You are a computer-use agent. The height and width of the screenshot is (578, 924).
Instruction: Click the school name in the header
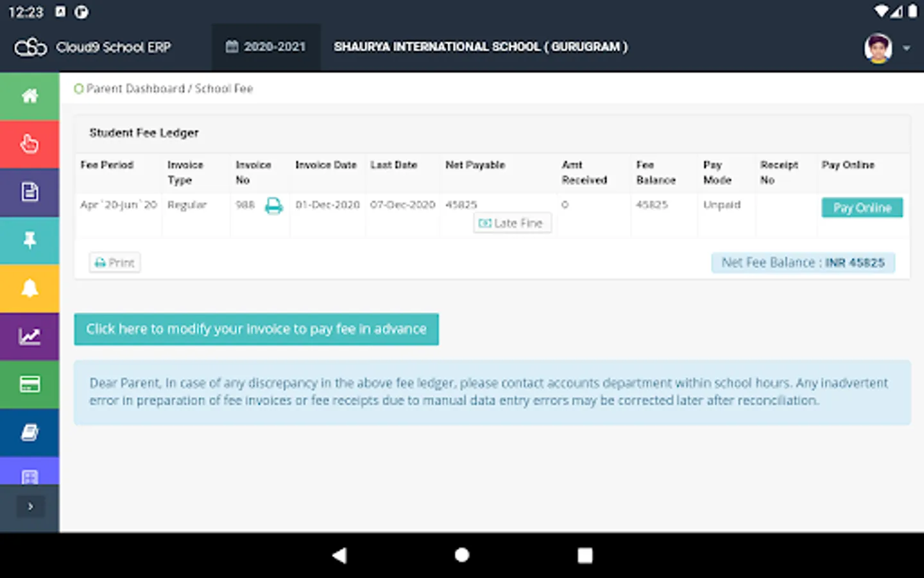point(481,47)
